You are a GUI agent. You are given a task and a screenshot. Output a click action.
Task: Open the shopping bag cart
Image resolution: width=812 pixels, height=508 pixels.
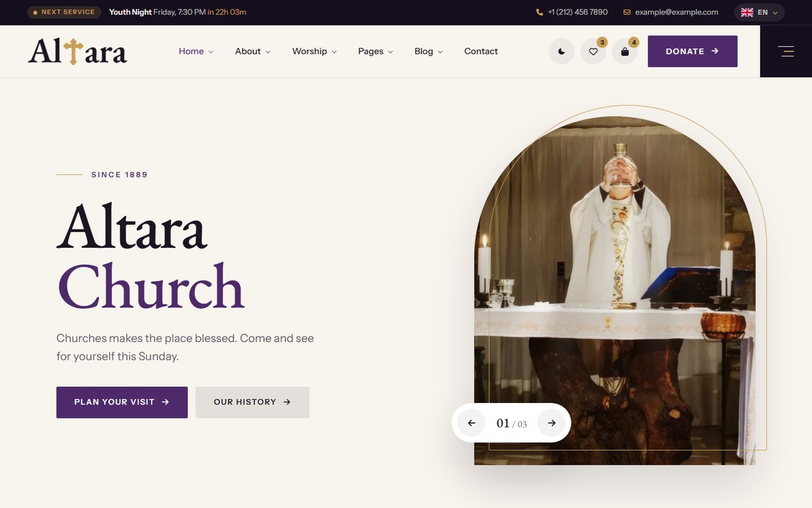tap(625, 51)
